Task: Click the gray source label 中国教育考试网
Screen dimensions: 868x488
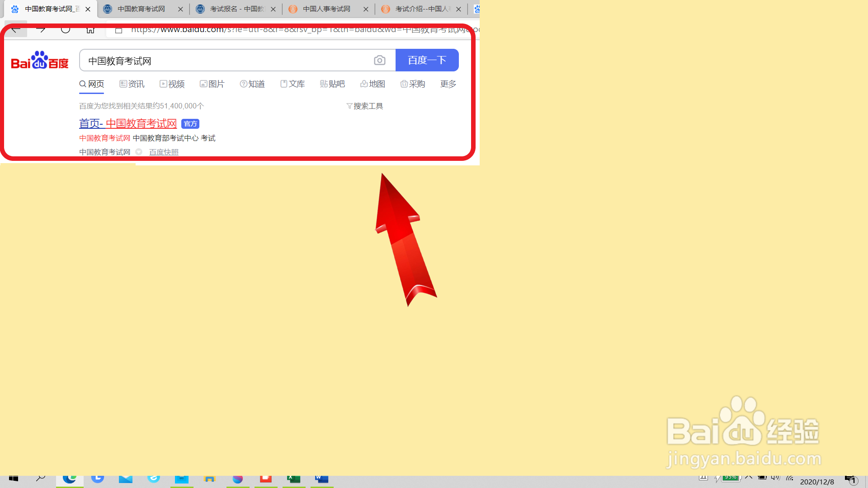Action: pyautogui.click(x=105, y=152)
